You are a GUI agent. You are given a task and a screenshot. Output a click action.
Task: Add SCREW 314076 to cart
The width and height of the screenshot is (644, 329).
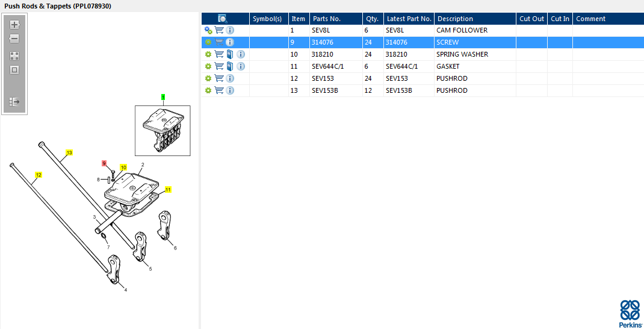pyautogui.click(x=219, y=42)
